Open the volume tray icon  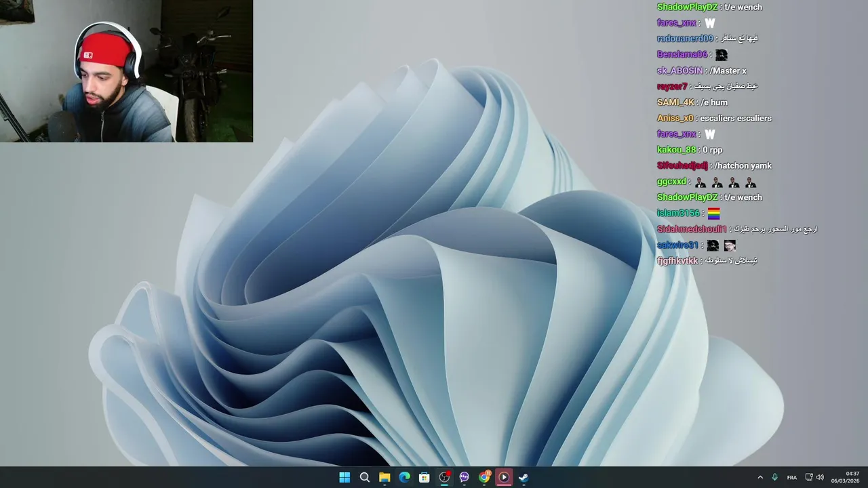pyautogui.click(x=820, y=477)
